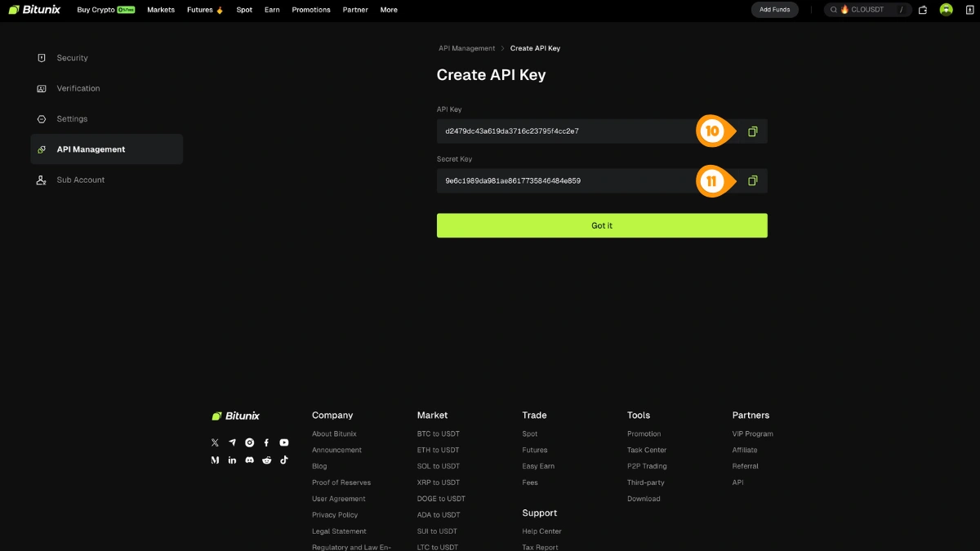Open the Facebook social icon
The width and height of the screenshot is (980, 551).
[266, 442]
